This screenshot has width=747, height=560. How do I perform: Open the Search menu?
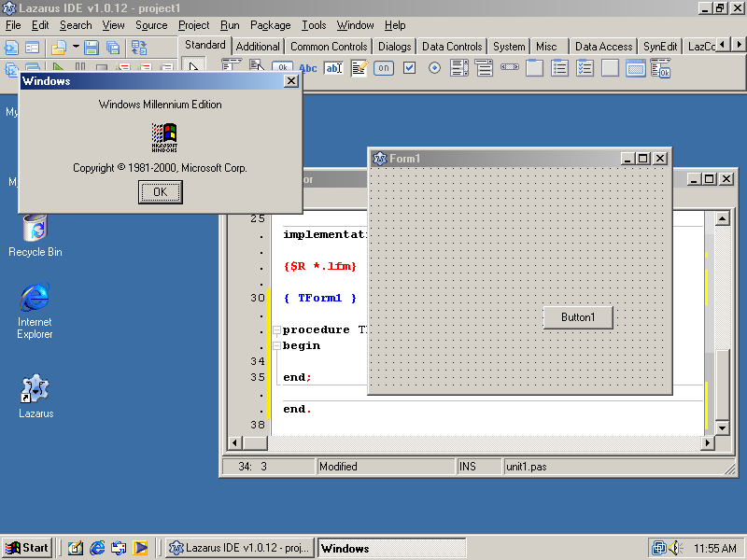pos(76,25)
